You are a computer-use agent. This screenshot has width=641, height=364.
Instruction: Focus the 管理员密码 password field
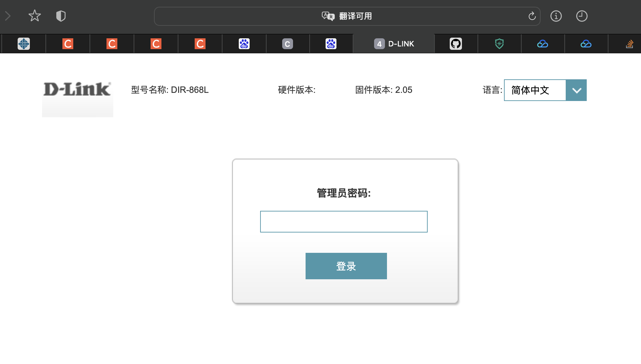coord(344,222)
